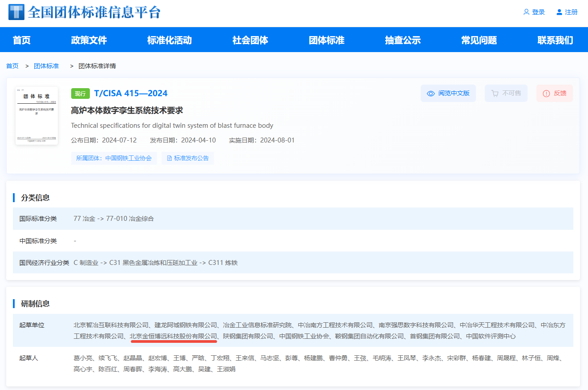This screenshot has width=588, height=390.
Task: Open the 常见问题 menu item
Action: click(479, 40)
